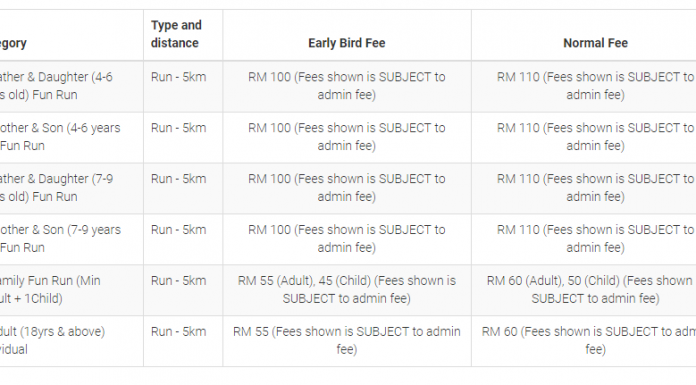Click the Early Bird Fee column header
This screenshot has height=385, width=696.
(347, 43)
